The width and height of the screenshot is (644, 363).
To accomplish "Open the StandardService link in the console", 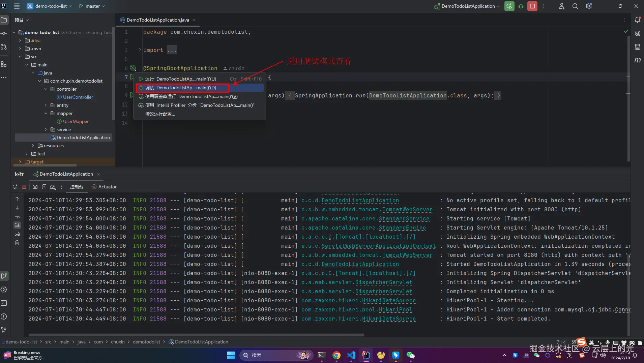I will 404,218.
